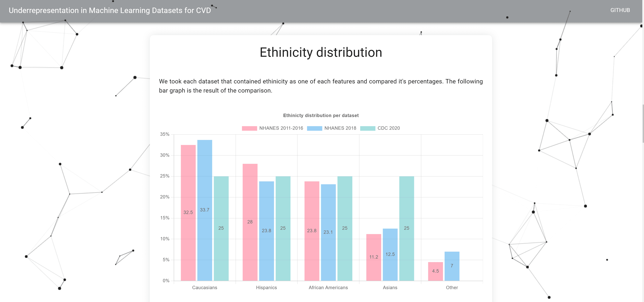Toggle NHANES 2018 legend blue swatch

tap(314, 128)
